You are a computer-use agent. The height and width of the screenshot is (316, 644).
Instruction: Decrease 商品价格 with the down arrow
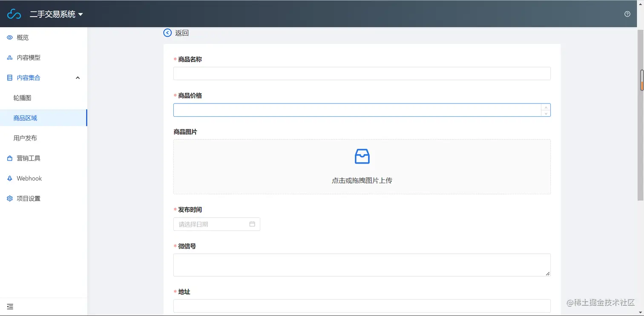546,113
